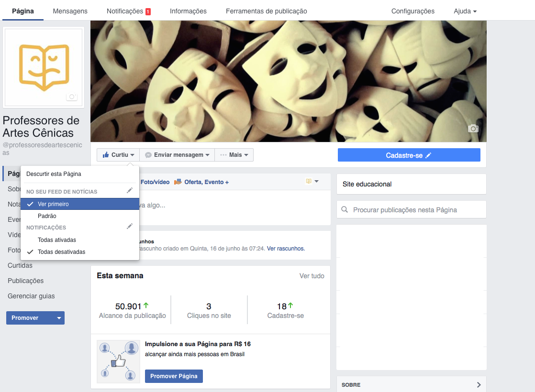The width and height of the screenshot is (535, 392).
Task: Select Ver primeiro feed option
Action: click(x=80, y=204)
